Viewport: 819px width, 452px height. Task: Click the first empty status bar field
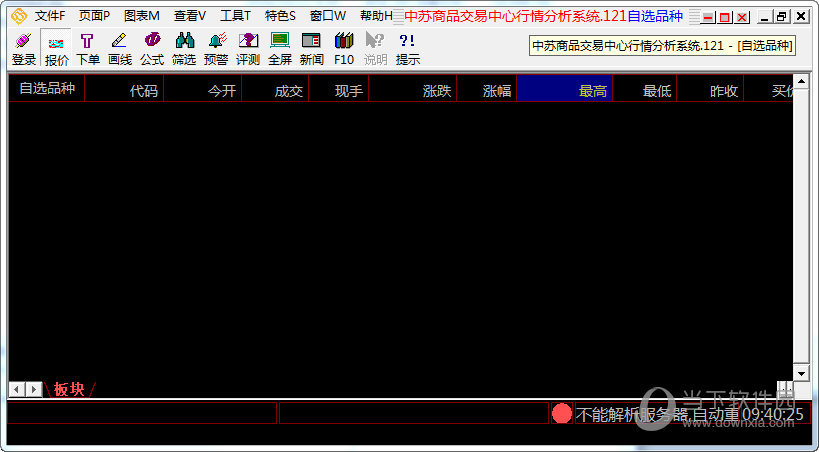coord(142,413)
